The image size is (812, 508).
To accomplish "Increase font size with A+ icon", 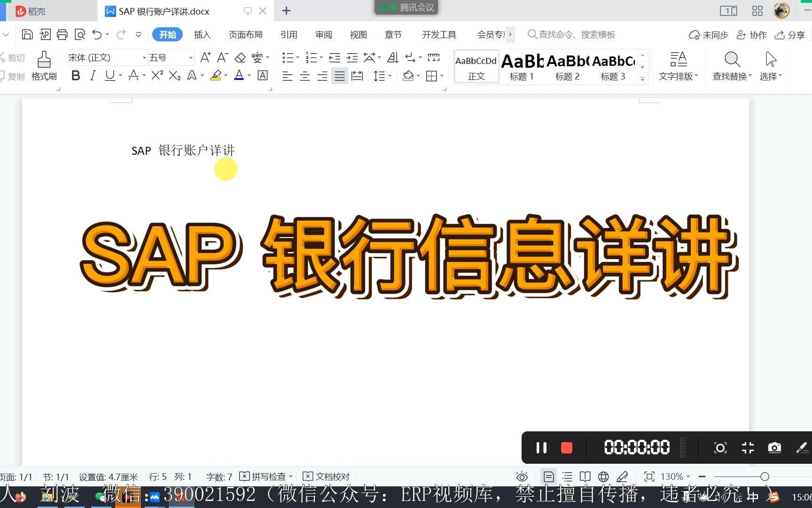I will point(205,57).
